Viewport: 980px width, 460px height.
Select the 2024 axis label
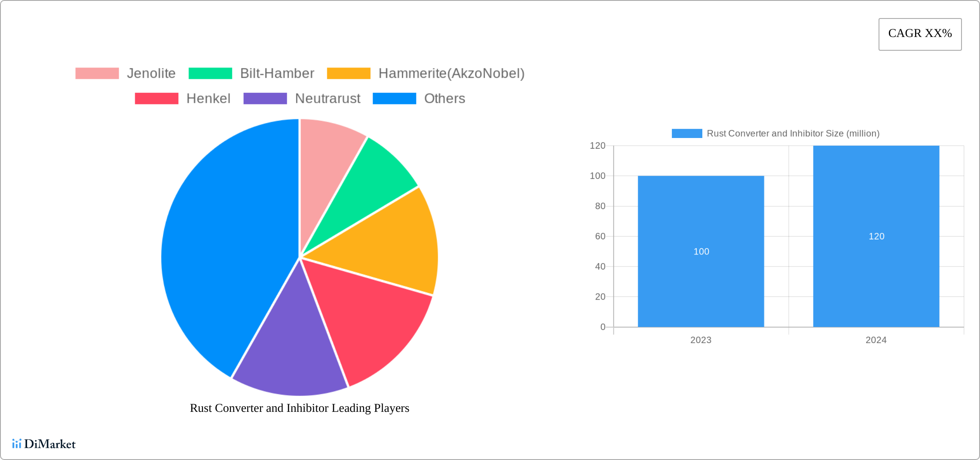876,340
